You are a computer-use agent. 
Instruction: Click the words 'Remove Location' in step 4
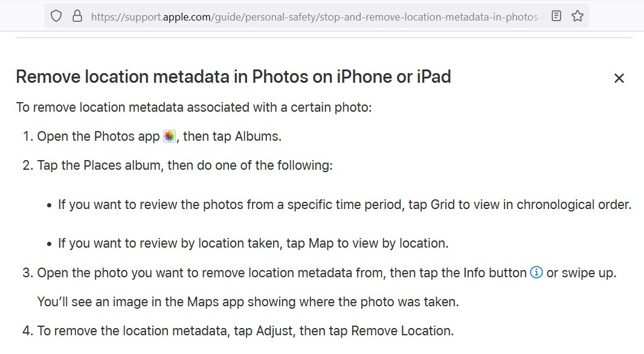click(401, 331)
